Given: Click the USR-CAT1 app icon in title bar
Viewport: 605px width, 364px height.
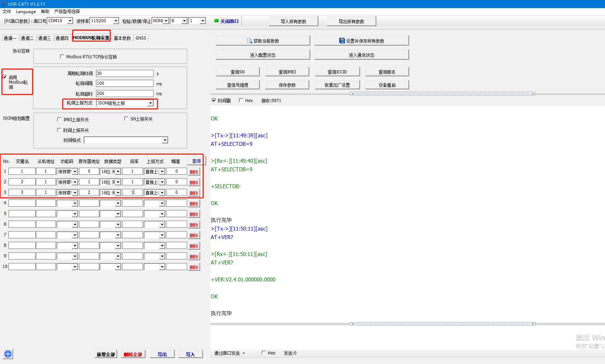Looking at the screenshot, I should click(x=4, y=4).
